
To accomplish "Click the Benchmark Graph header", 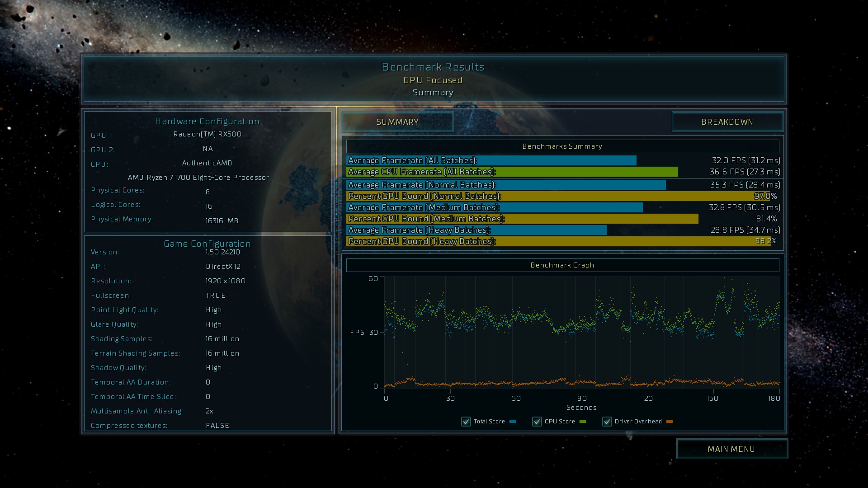I will [x=562, y=265].
